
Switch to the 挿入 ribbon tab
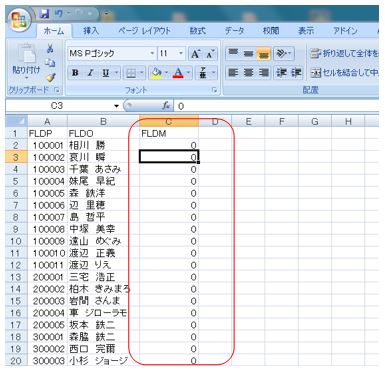91,31
